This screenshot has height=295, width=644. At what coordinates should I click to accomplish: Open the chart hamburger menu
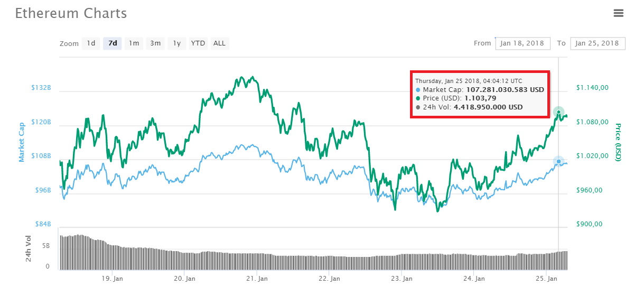(619, 13)
